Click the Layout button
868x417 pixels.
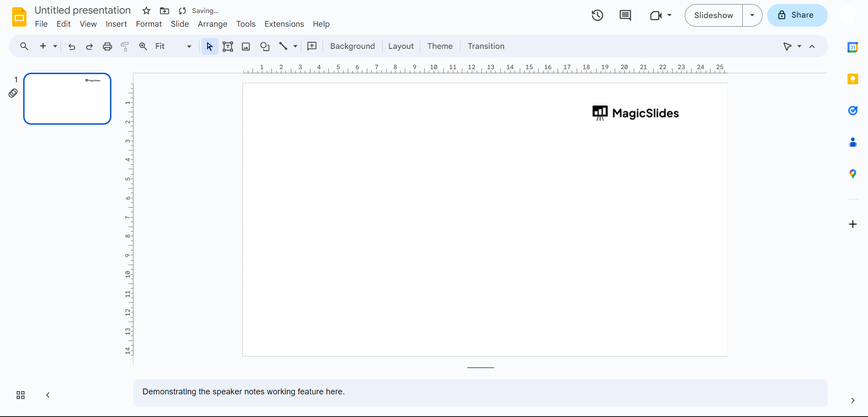401,46
